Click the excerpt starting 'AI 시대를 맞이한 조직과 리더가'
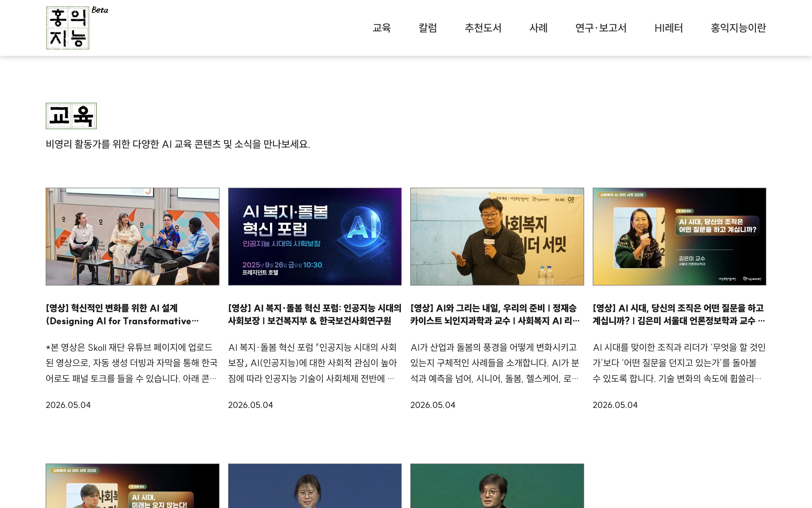This screenshot has width=812, height=508. coord(679,363)
